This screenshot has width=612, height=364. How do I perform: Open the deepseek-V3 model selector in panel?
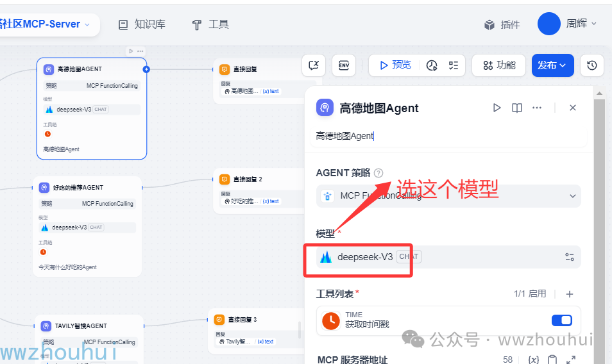point(448,257)
